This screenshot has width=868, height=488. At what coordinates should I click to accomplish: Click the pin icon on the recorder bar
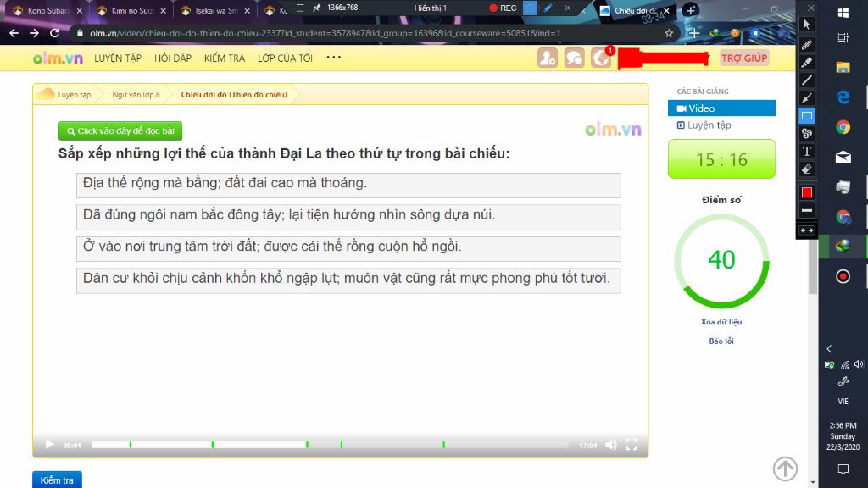(317, 8)
